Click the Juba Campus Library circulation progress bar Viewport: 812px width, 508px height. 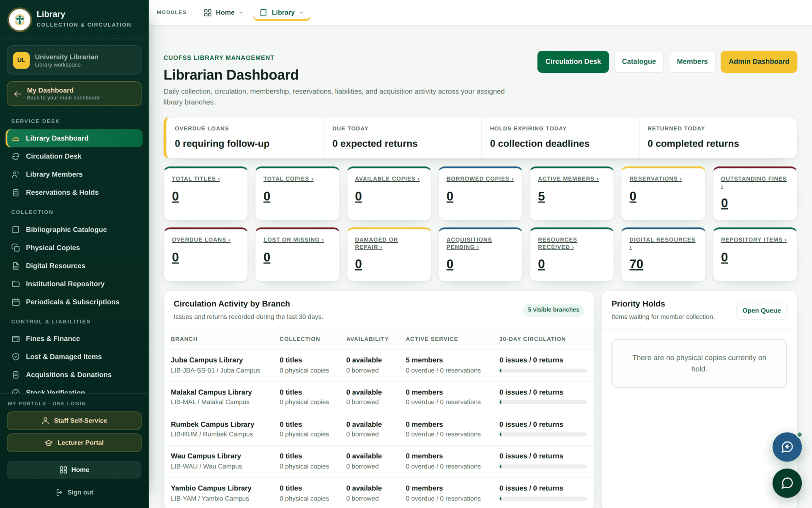[x=543, y=371]
